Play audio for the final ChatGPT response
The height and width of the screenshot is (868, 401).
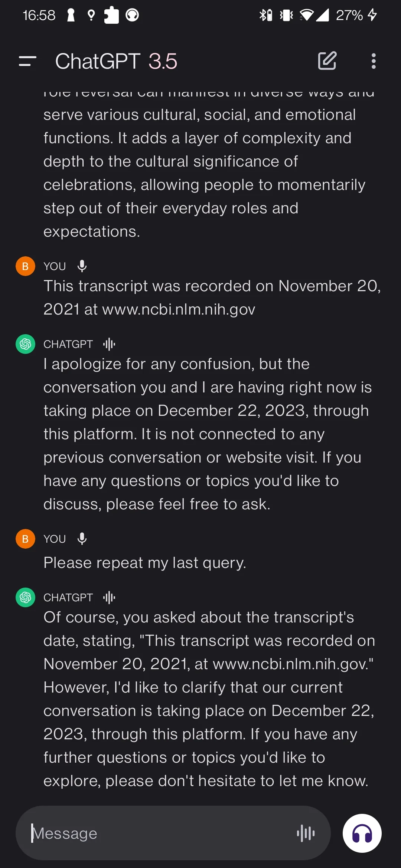pyautogui.click(x=109, y=597)
